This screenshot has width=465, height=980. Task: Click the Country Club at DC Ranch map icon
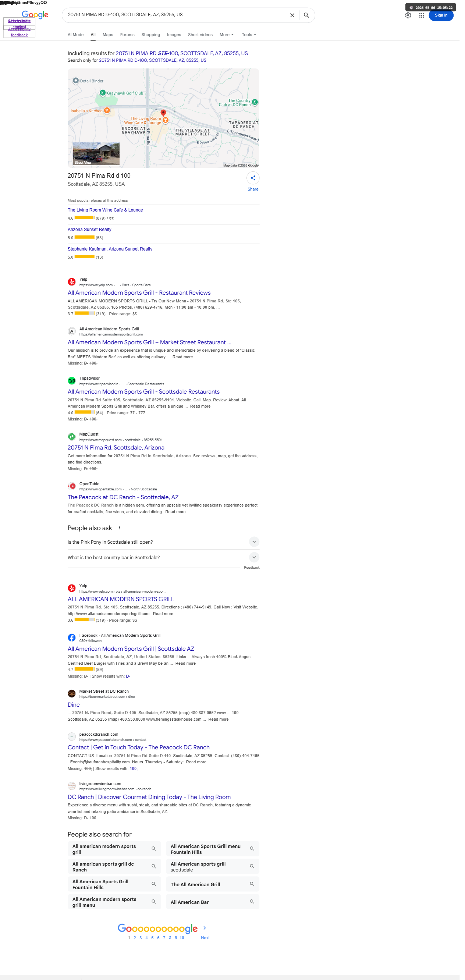tap(258, 103)
